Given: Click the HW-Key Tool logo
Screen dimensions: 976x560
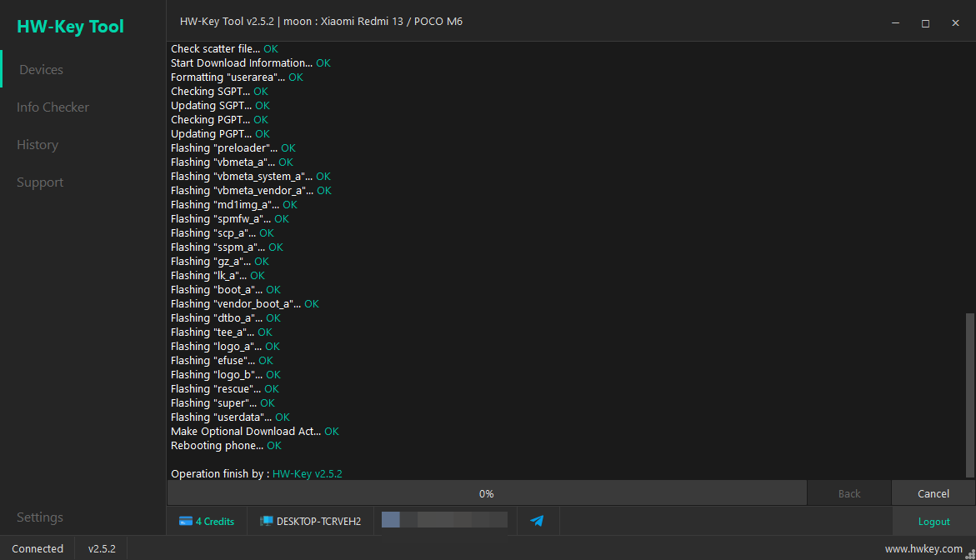Looking at the screenshot, I should (x=70, y=26).
